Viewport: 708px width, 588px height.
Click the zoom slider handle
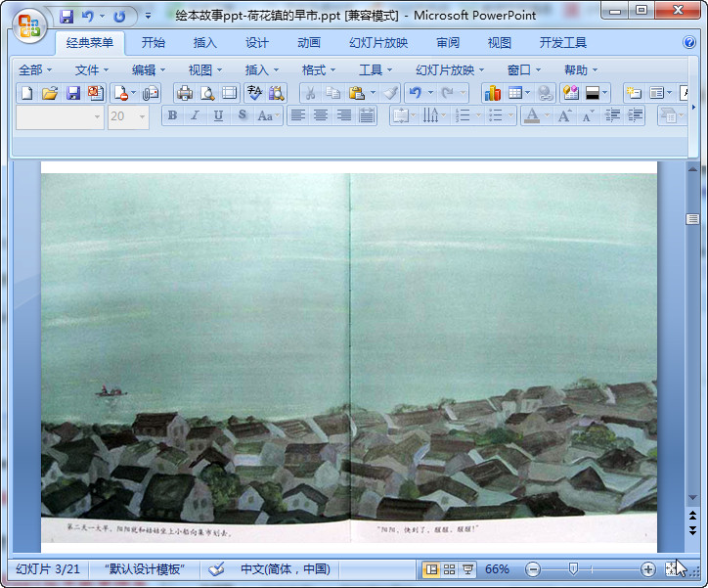[573, 569]
